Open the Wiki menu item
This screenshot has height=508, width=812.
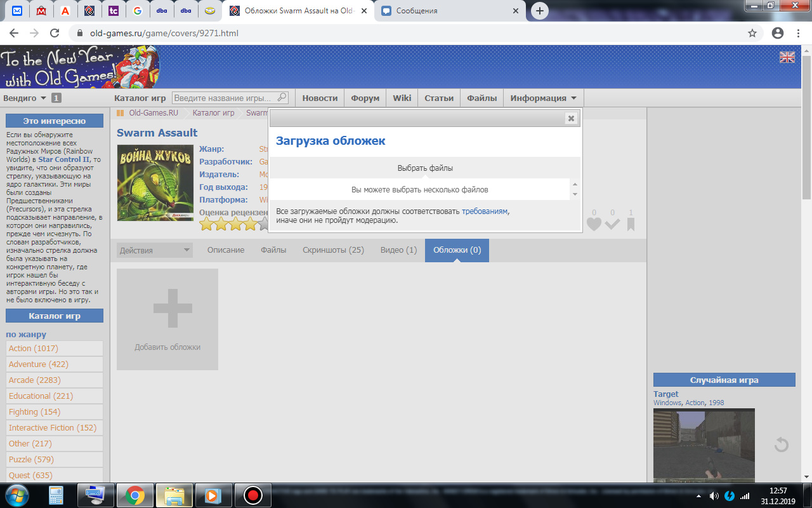[402, 98]
